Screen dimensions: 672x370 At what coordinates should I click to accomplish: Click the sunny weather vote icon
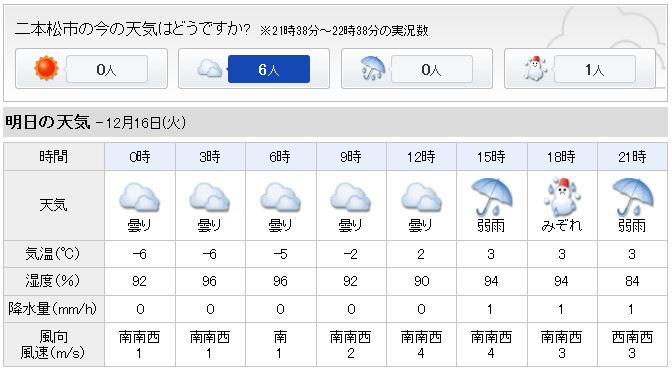click(x=46, y=69)
